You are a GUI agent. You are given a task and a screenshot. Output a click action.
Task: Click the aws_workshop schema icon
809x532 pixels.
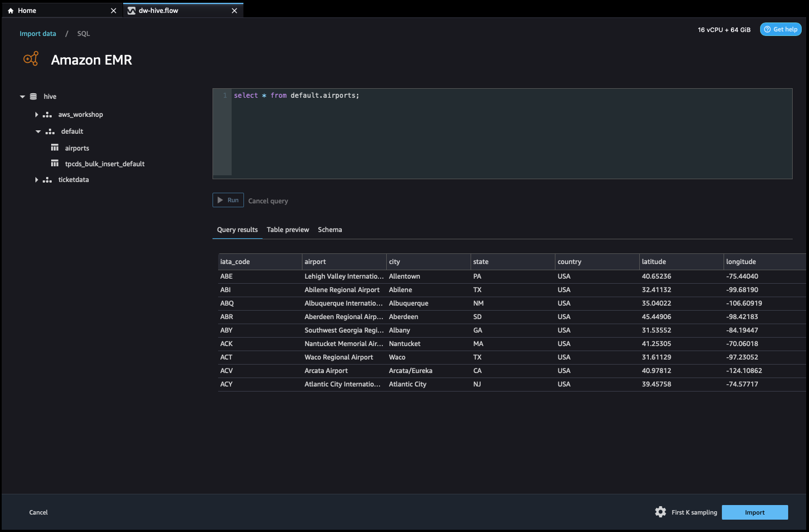[47, 115]
